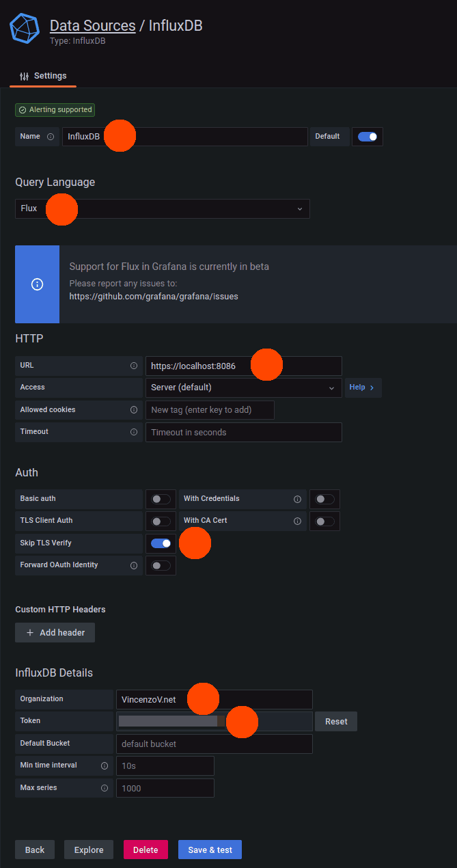Click the Timeout in seconds field

(244, 432)
